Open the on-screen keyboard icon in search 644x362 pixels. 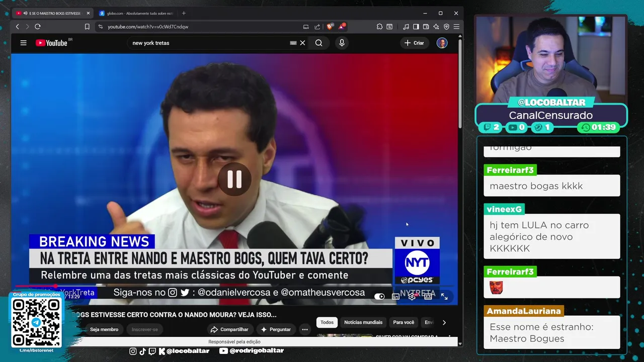click(293, 43)
